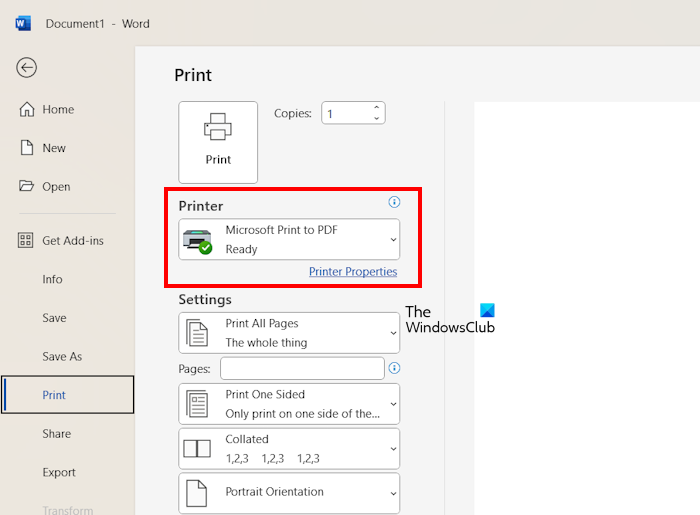
Task: Click the printer info icon
Action: coord(394,202)
